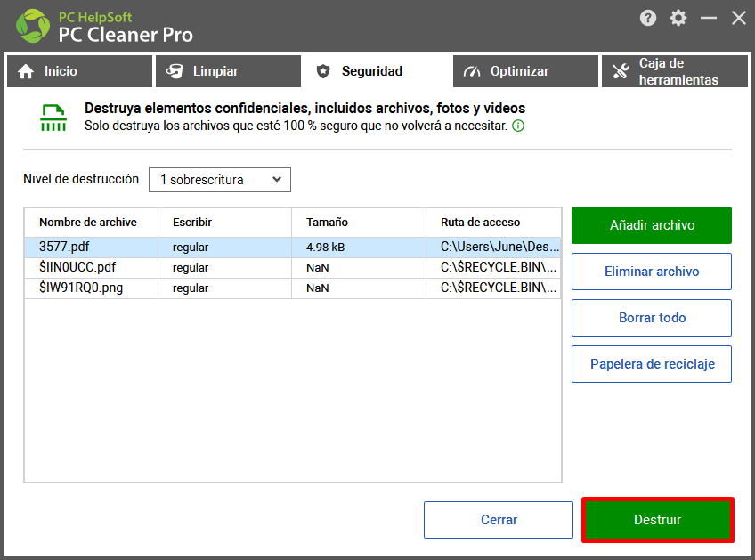Open the help question mark icon
The image size is (755, 560).
(647, 19)
